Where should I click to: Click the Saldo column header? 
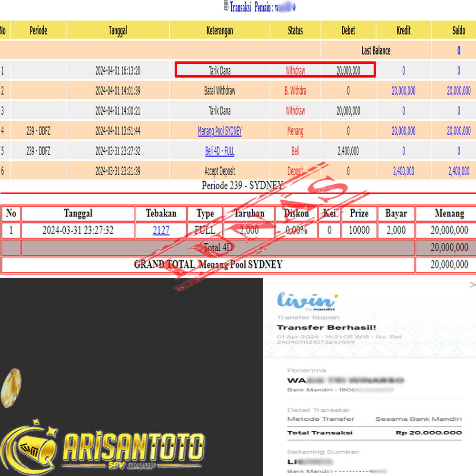[458, 30]
